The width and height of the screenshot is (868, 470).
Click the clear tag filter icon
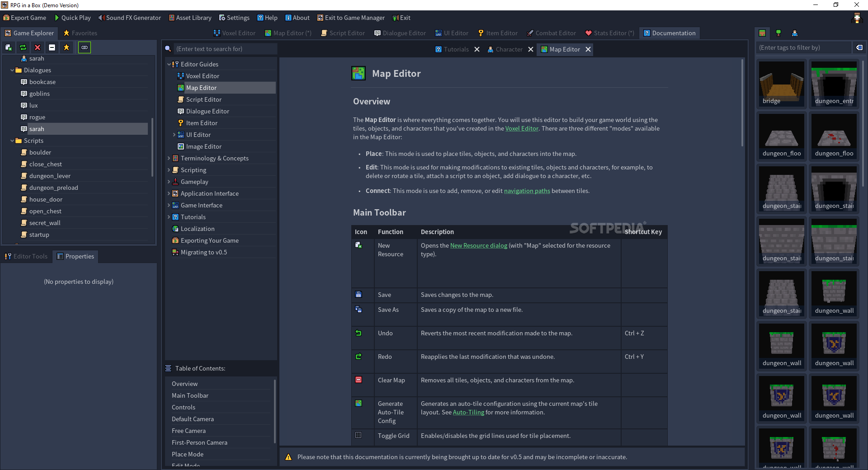coord(859,47)
